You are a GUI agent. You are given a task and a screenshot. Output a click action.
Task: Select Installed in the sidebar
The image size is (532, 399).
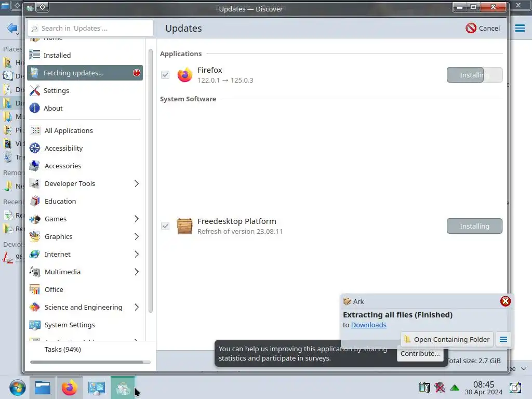85,55
